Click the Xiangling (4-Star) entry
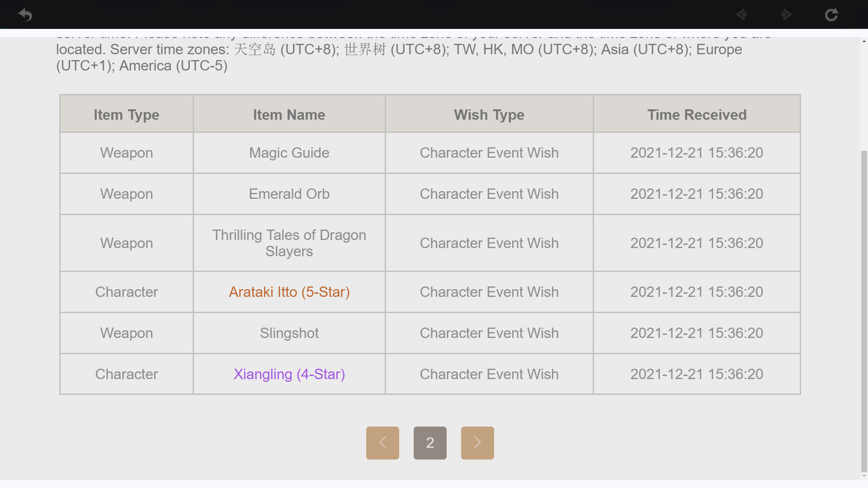Screen dimensions: 868x488 pos(289,374)
